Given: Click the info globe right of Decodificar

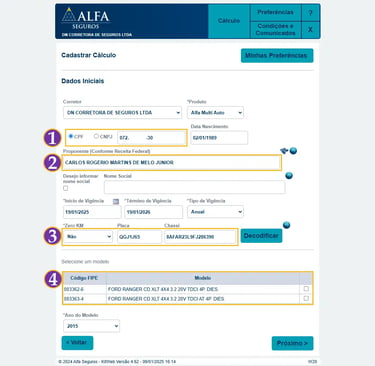Looking at the screenshot, I should pyautogui.click(x=286, y=225).
